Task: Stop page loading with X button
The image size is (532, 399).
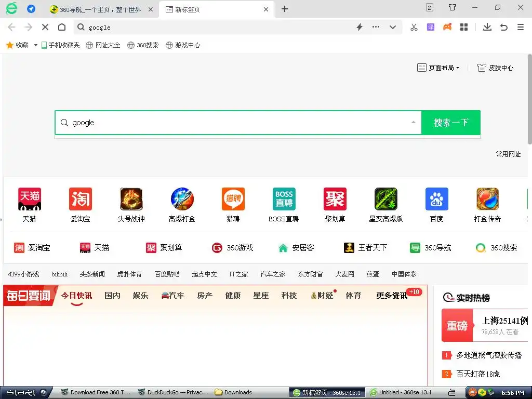Action: point(45,27)
